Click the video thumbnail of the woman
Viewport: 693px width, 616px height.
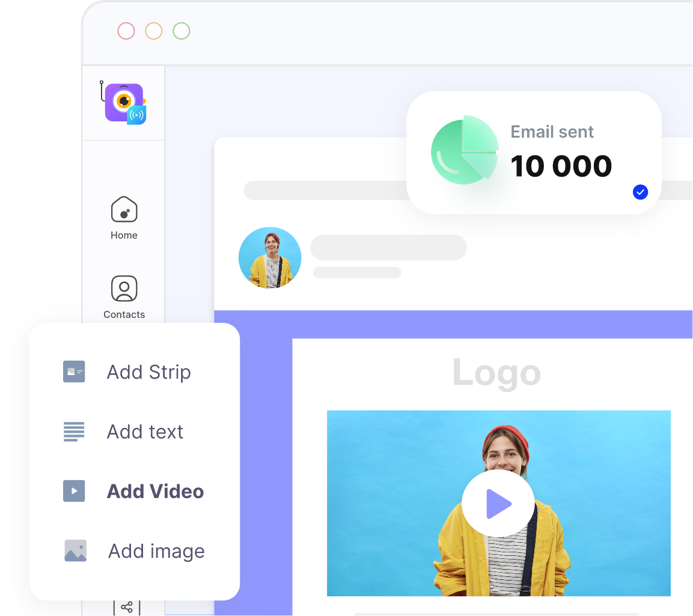click(498, 504)
